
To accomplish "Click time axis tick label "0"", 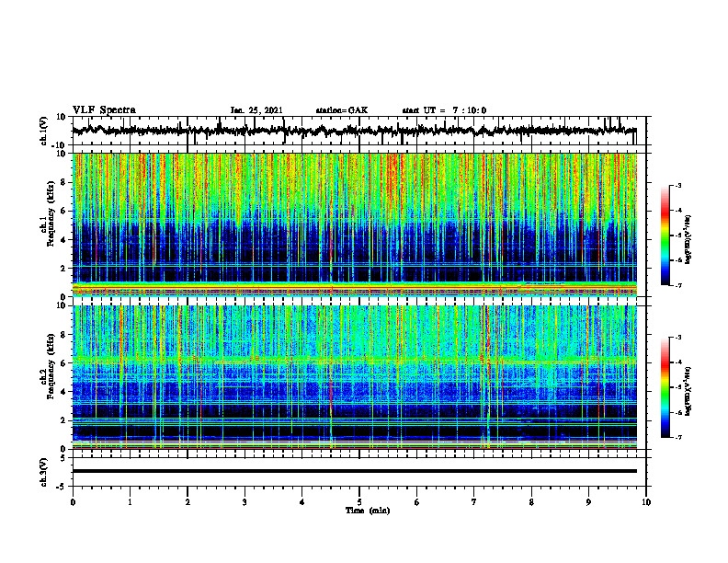I will pyautogui.click(x=73, y=502).
